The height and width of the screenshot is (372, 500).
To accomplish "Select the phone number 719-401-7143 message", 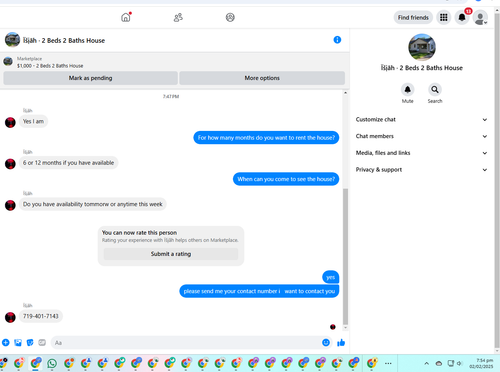I will point(41,316).
